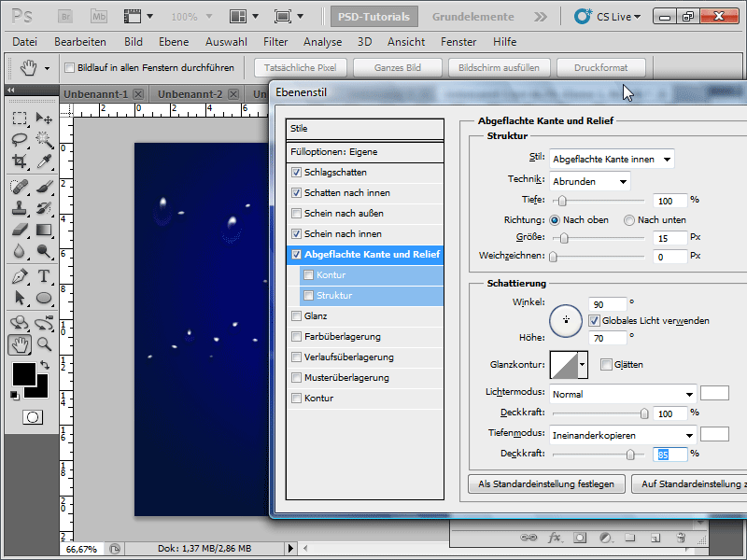The width and height of the screenshot is (747, 560).
Task: Click the Bildschirm ausfüllen button
Action: (x=499, y=67)
